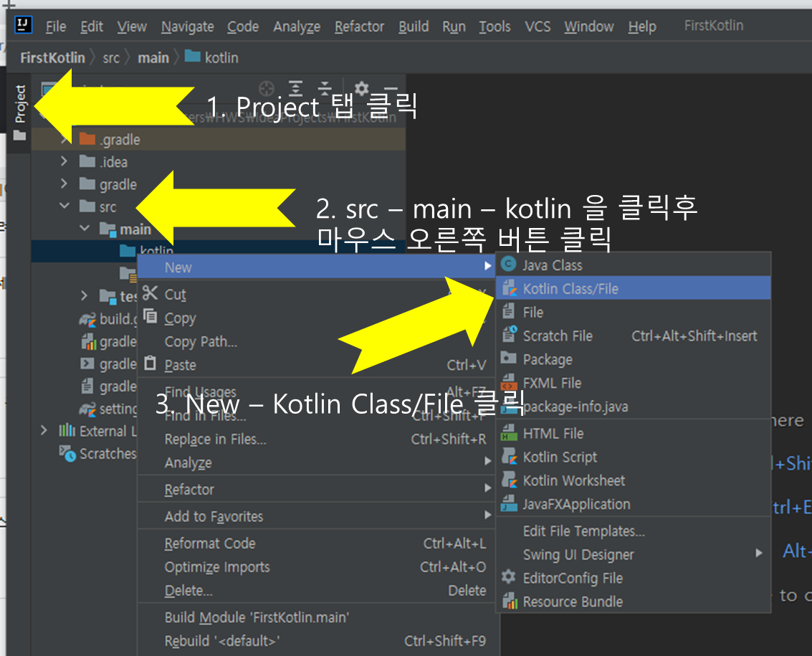This screenshot has height=656, width=812.
Task: Click the IntelliJ IDEA logo icon
Action: point(24,24)
